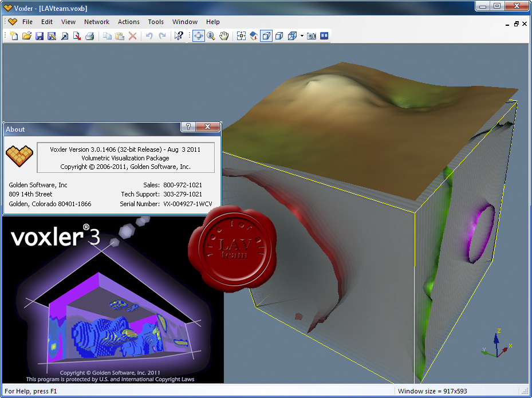The image size is (532, 398).
Task: Click the Import toolbar icon
Action: click(x=65, y=36)
